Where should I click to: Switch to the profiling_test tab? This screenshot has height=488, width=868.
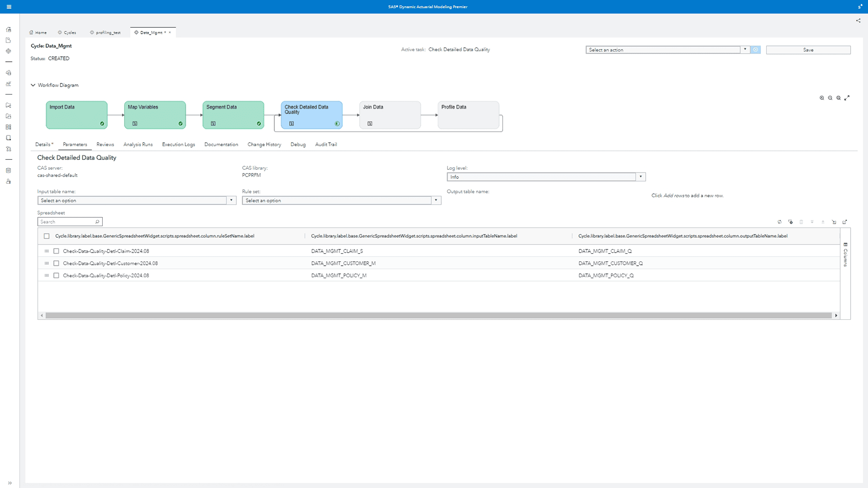(x=105, y=33)
